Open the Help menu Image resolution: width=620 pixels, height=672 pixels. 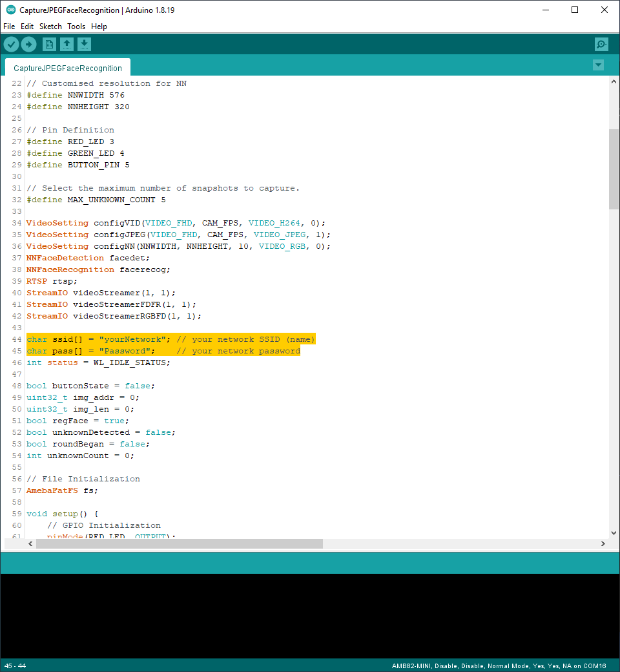click(x=99, y=26)
